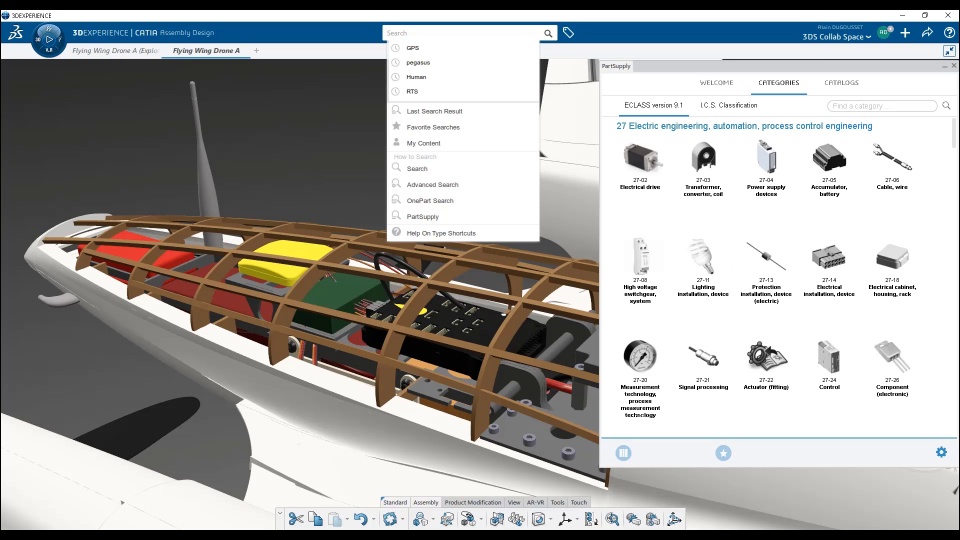This screenshot has height=540, width=960.
Task: Switch to the AR-VR toolbar tab
Action: tap(535, 502)
